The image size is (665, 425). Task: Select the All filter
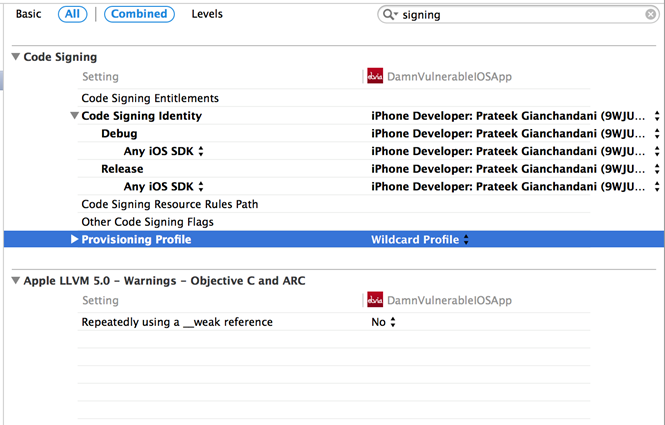coord(73,14)
